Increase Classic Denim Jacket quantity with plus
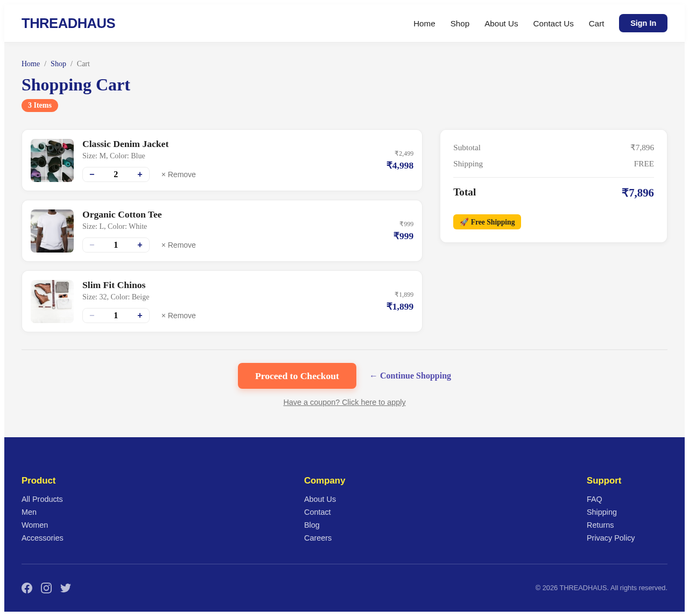689x616 pixels. 140,174
